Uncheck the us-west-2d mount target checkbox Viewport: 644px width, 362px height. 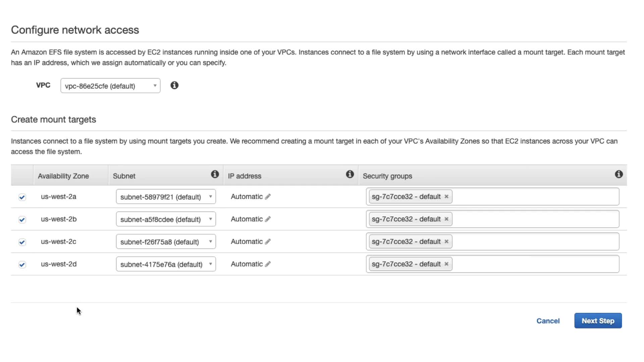22,264
